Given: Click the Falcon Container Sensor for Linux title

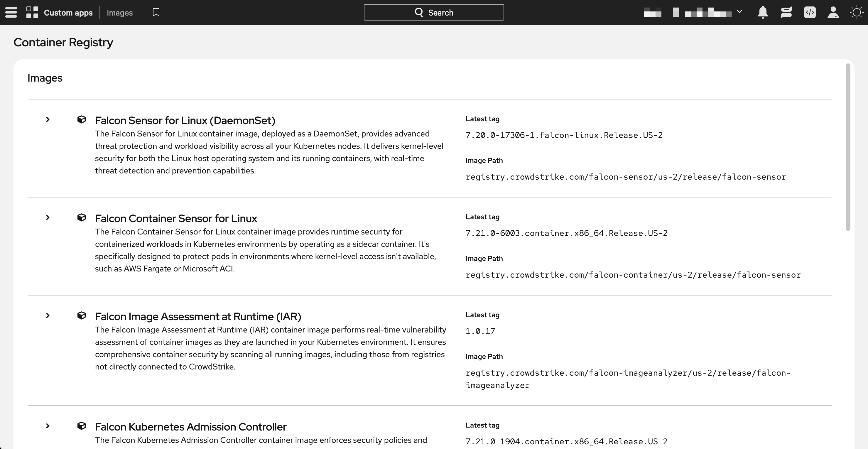Looking at the screenshot, I should (x=176, y=218).
